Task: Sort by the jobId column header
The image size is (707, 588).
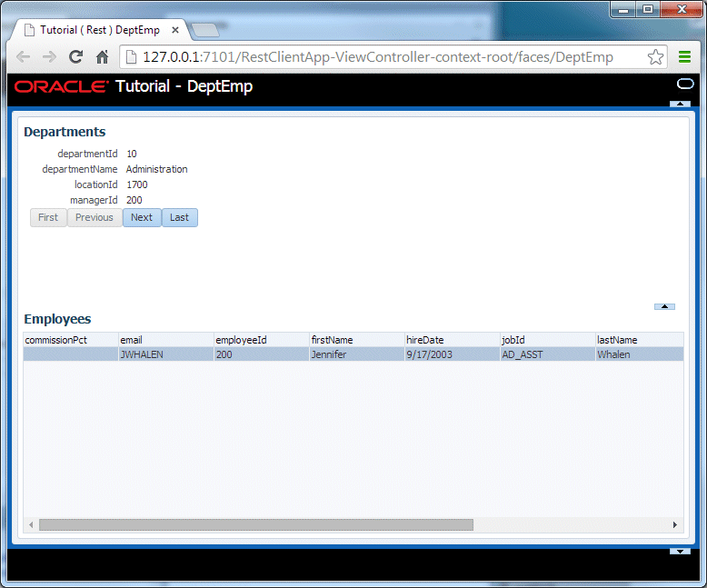Action: click(x=548, y=340)
